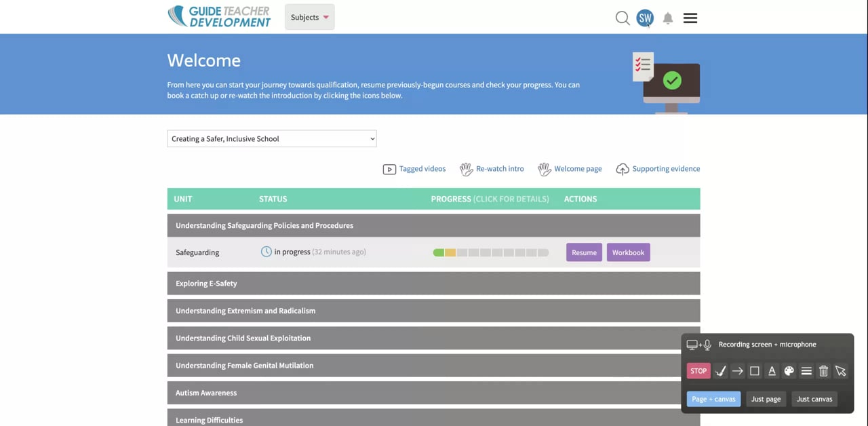Select Page + canvas capture mode

coord(713,399)
